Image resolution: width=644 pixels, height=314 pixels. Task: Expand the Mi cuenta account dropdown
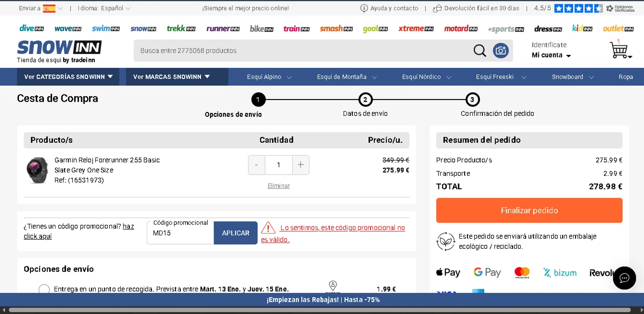[551, 55]
